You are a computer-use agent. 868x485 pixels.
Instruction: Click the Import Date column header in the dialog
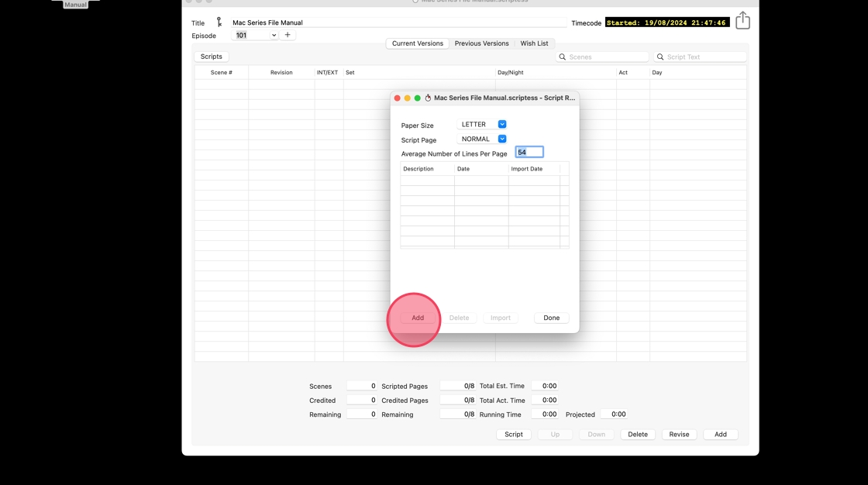[x=534, y=169]
